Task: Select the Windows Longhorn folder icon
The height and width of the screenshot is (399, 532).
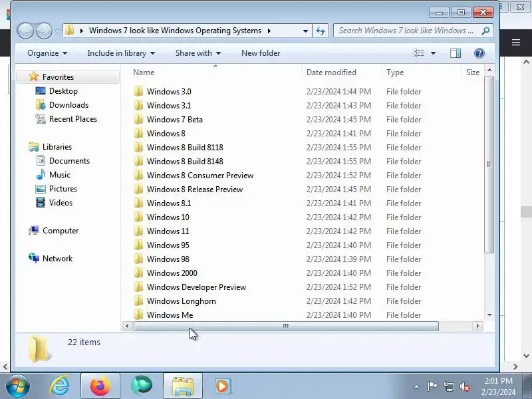Action: coord(138,301)
